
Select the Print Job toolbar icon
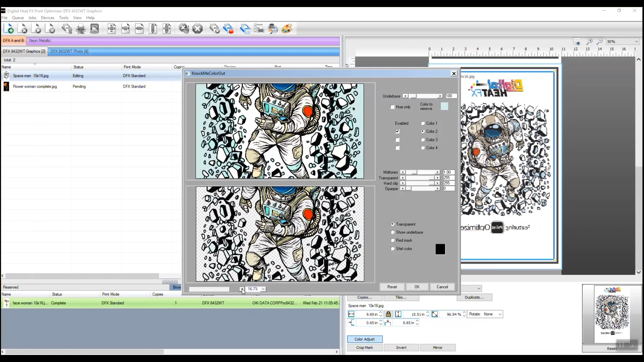81,28
